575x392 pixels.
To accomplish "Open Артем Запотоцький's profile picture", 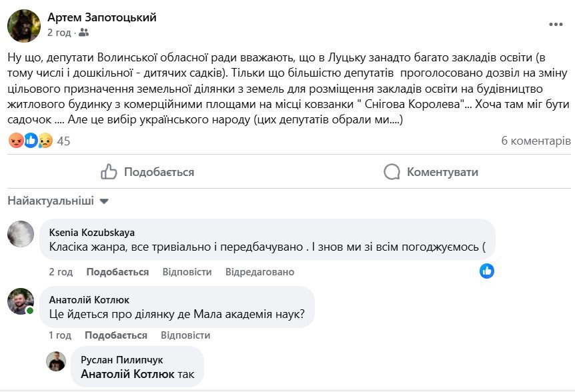I will click(24, 26).
